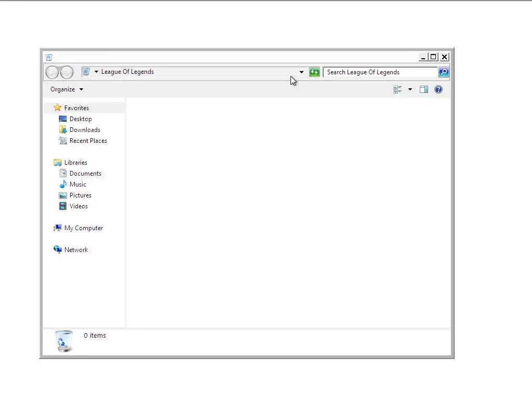Click the Forward navigation arrow button
Screen dimensions: 532x399
66,72
